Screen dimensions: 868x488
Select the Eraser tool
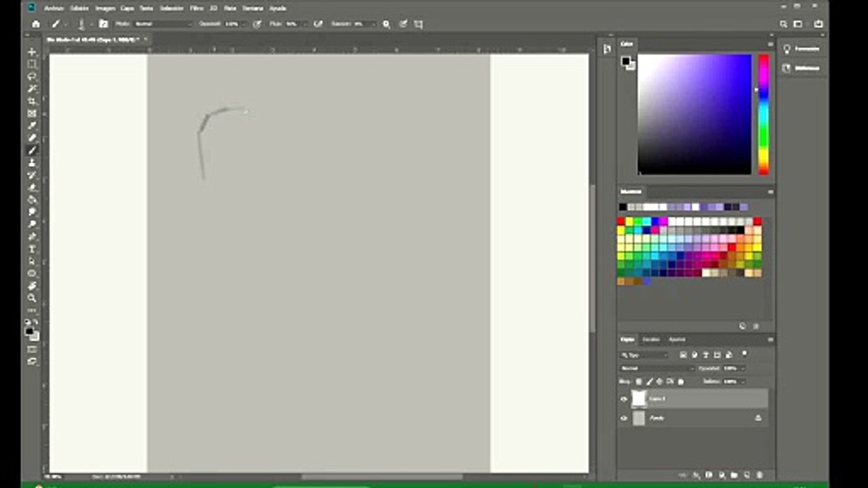[x=32, y=187]
